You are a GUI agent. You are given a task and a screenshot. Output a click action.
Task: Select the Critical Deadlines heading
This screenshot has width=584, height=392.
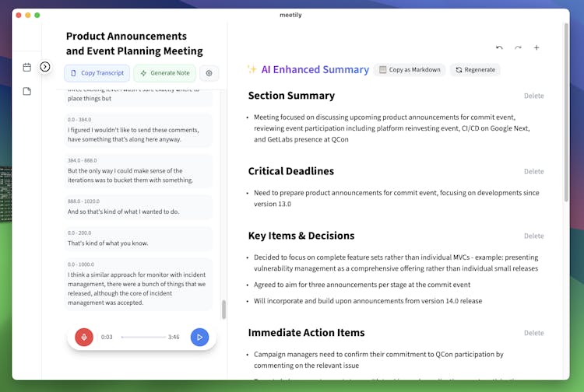pos(291,171)
